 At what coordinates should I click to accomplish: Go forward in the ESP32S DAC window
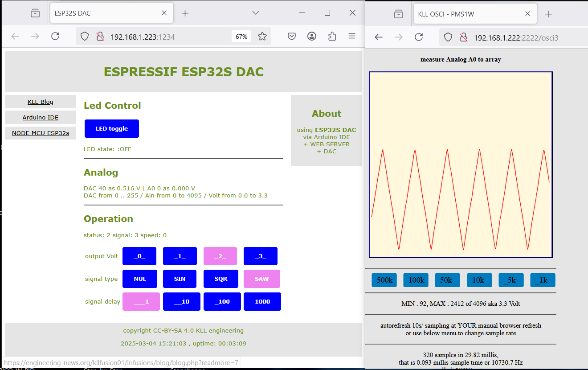[x=35, y=37]
